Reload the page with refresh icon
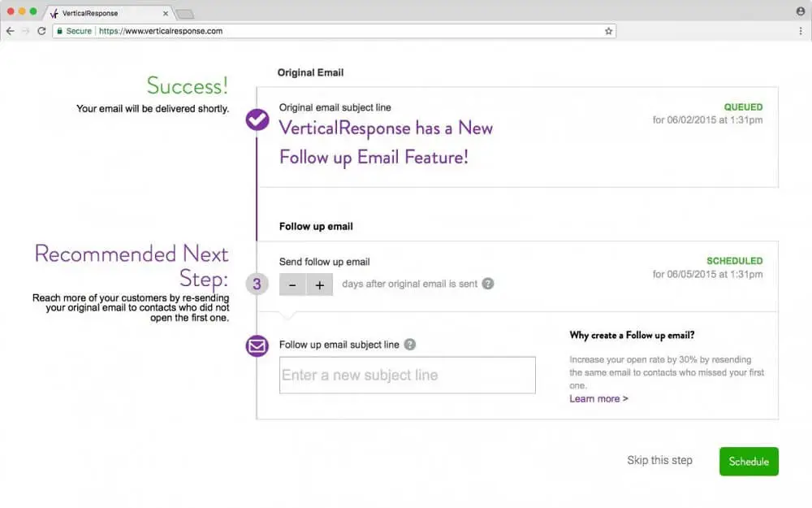The width and height of the screenshot is (812, 508). (x=42, y=31)
